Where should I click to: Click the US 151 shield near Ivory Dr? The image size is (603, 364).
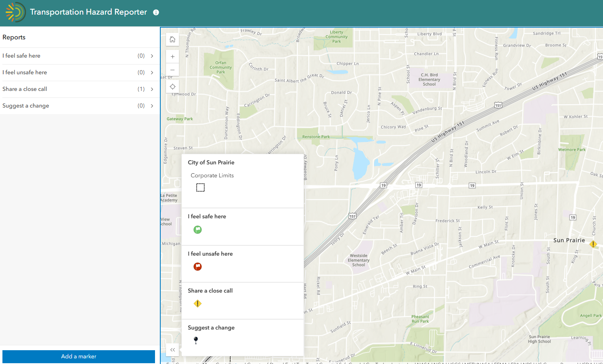(x=352, y=216)
